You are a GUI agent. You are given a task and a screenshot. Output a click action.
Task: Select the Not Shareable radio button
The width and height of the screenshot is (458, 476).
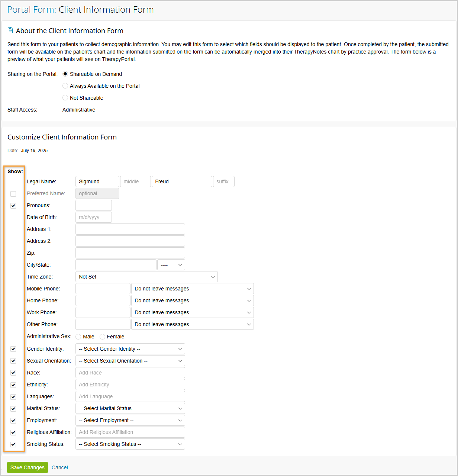[65, 98]
